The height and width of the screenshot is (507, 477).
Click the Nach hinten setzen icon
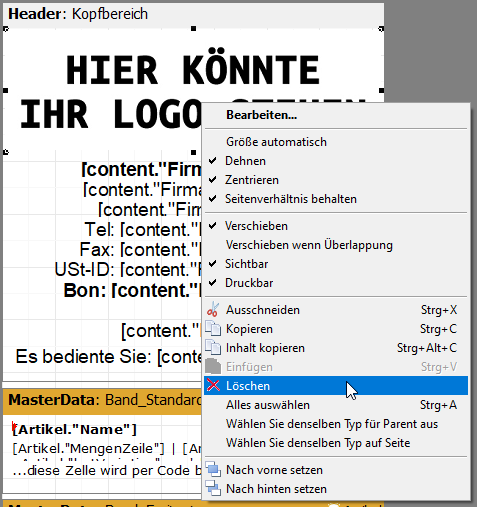pyautogui.click(x=213, y=489)
